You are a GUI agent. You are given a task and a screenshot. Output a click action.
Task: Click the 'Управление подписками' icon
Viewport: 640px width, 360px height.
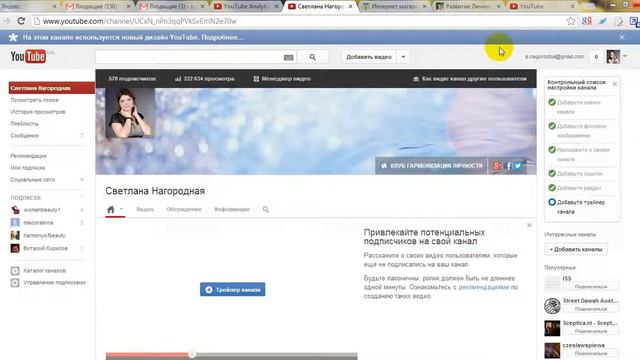(x=15, y=282)
